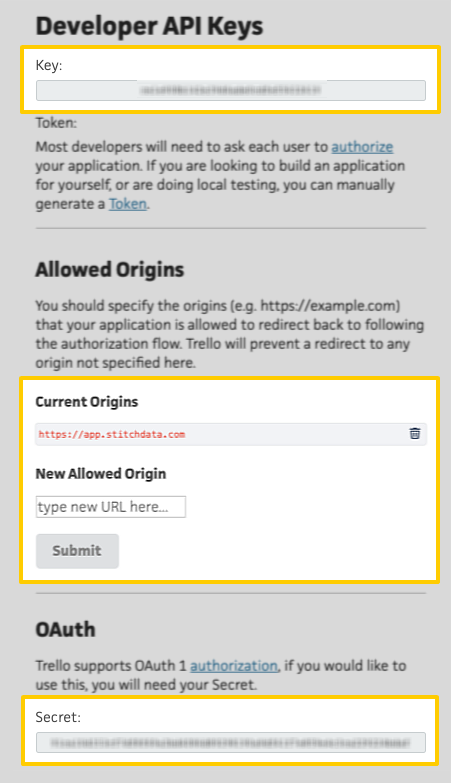Click the 'Key:' field label
451x783 pixels.
coord(49,65)
